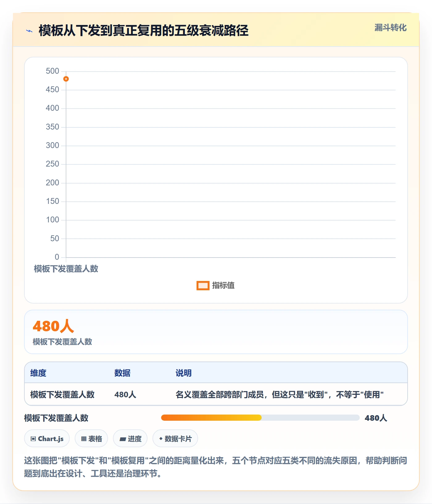The width and height of the screenshot is (432, 504).
Task: Click the 指标值 legend label
Action: coord(223,286)
